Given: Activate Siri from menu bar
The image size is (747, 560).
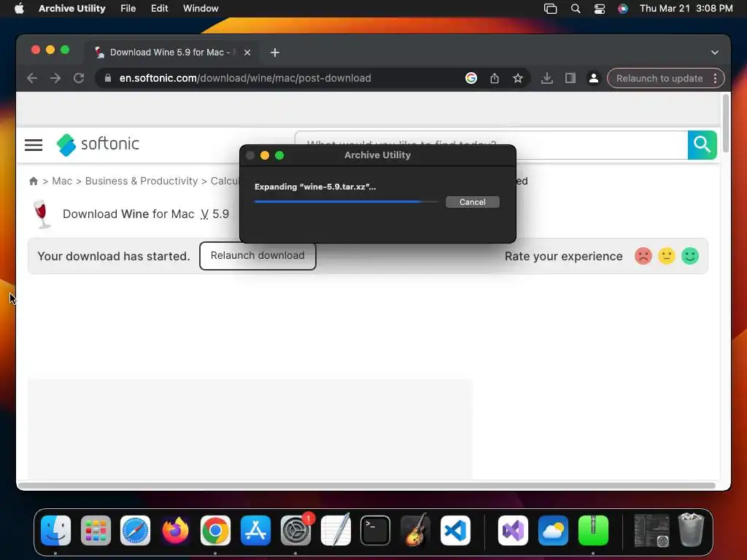Looking at the screenshot, I should [622, 9].
